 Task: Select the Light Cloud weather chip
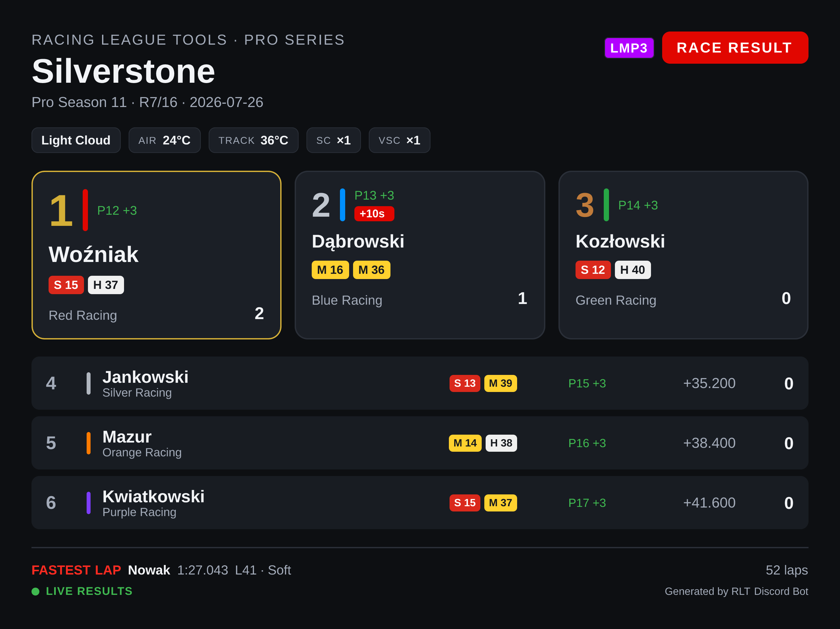point(76,140)
